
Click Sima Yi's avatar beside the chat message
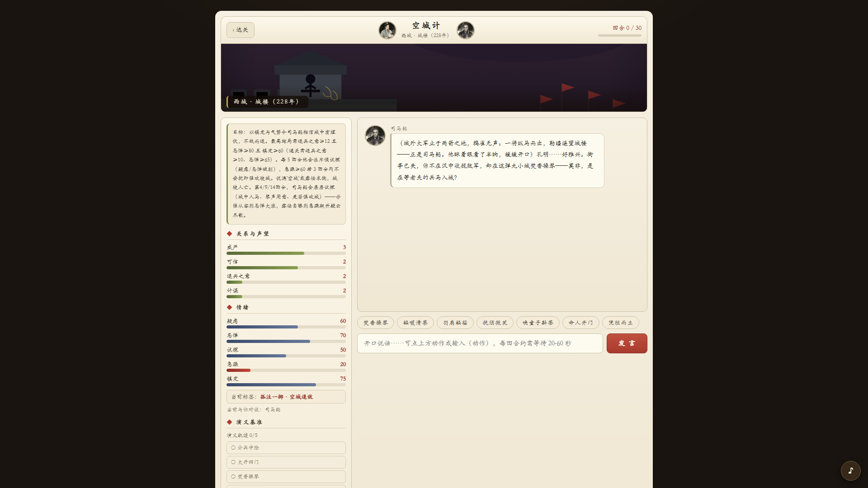coord(375,136)
